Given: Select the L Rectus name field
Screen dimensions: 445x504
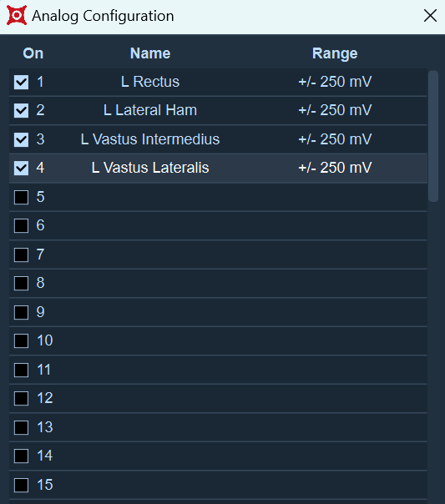Looking at the screenshot, I should (x=150, y=82).
